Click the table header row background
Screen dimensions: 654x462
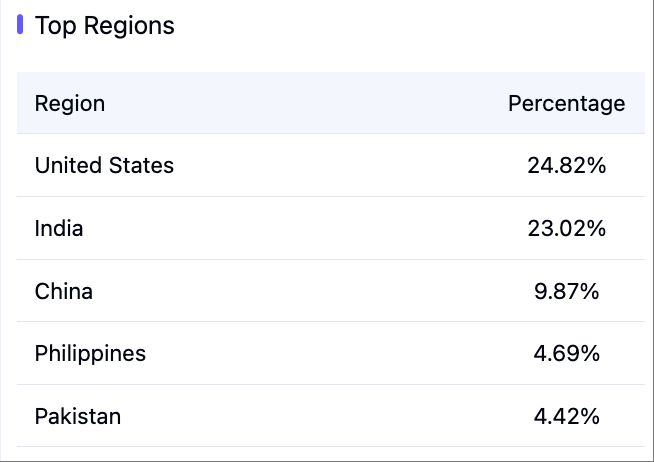click(300, 103)
